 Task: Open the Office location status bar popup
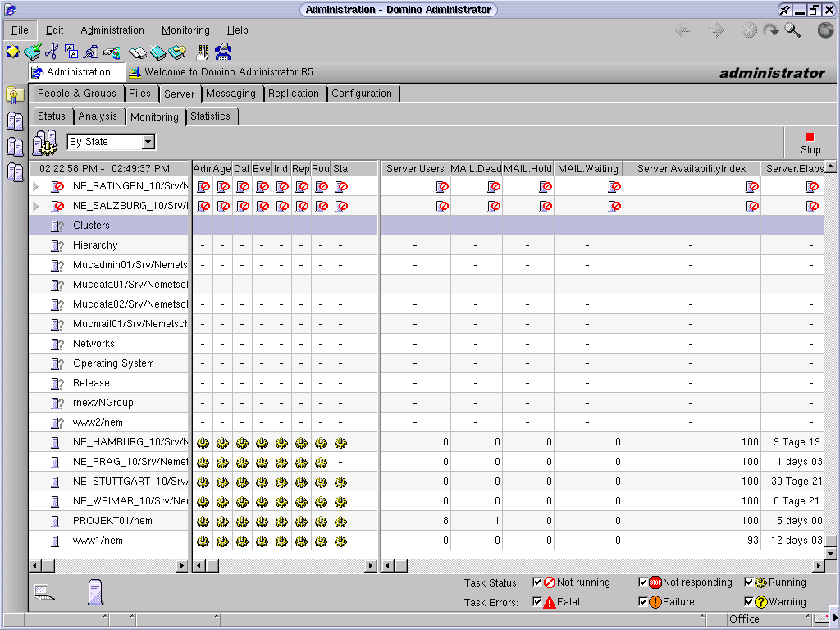coord(769,619)
